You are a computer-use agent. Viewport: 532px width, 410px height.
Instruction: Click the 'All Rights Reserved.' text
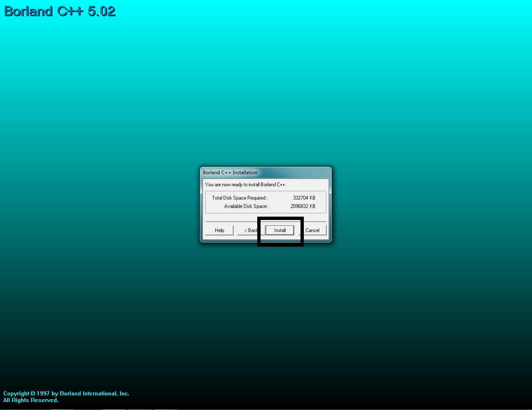pos(31,400)
